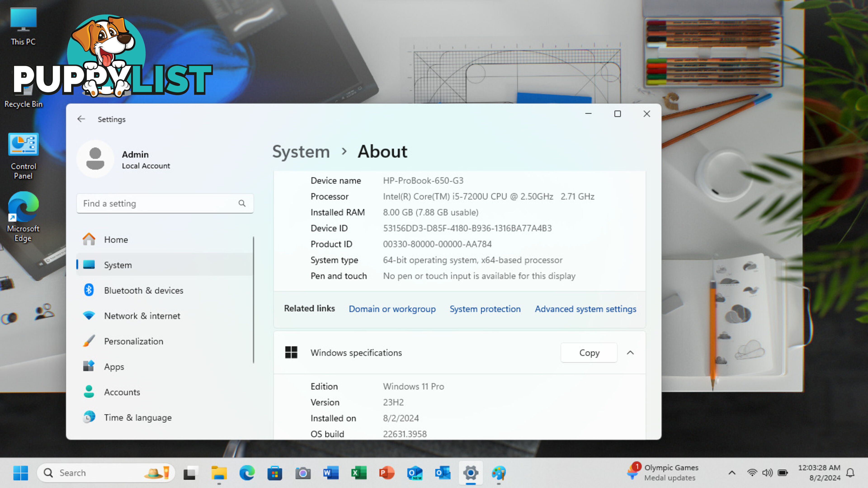Open the System protection link
Viewport: 868px width, 488px height.
coord(485,309)
